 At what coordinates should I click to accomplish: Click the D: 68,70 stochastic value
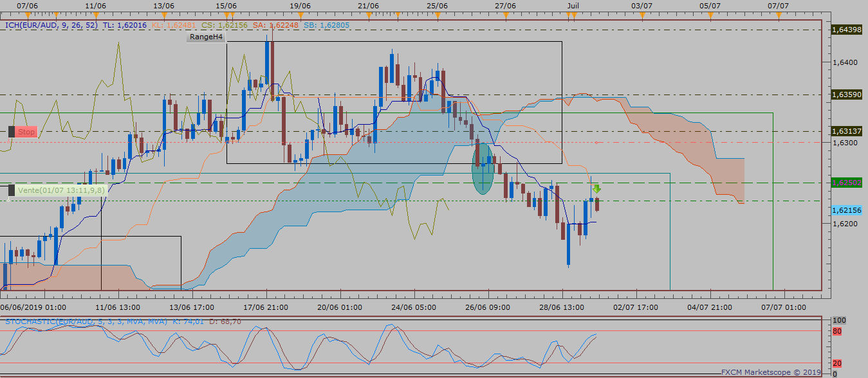225,321
